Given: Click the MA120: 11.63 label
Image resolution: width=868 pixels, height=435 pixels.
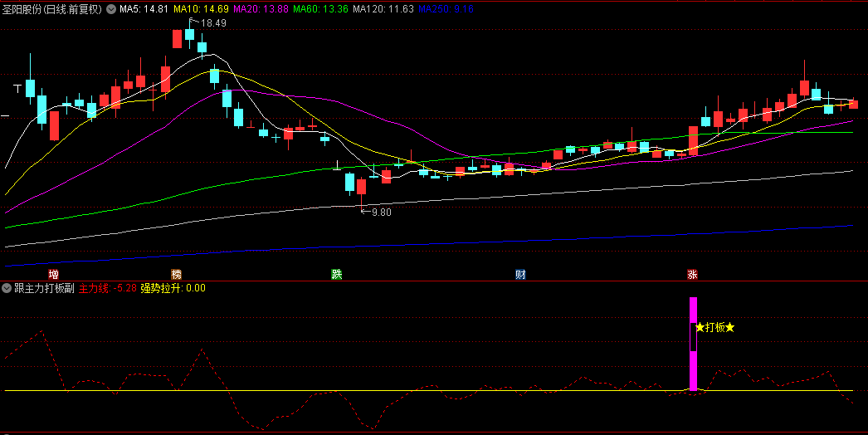Looking at the screenshot, I should 383,9.
